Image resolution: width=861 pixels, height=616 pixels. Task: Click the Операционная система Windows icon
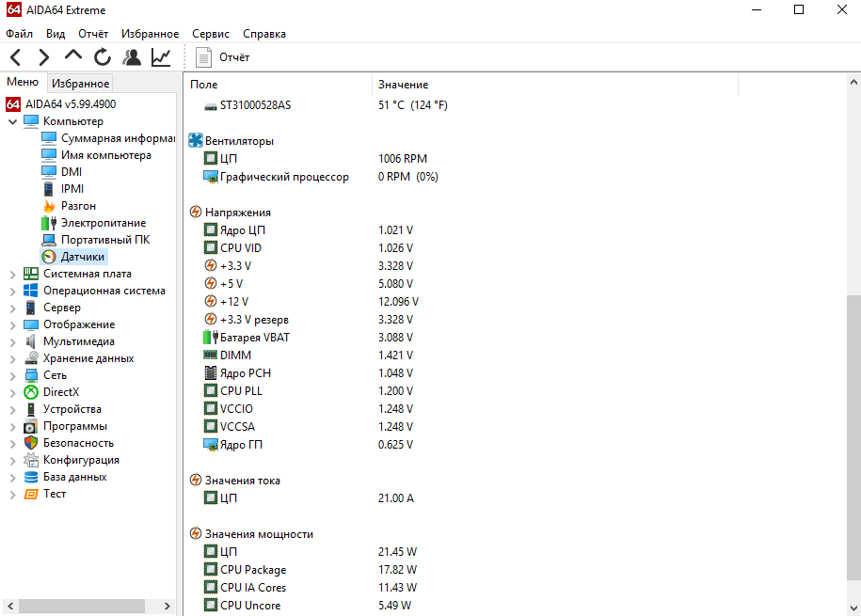31,291
